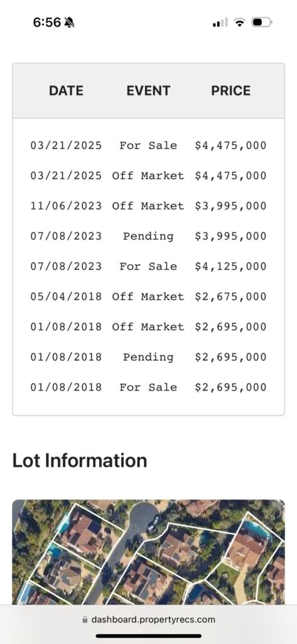Select the PRICE column header

230,91
